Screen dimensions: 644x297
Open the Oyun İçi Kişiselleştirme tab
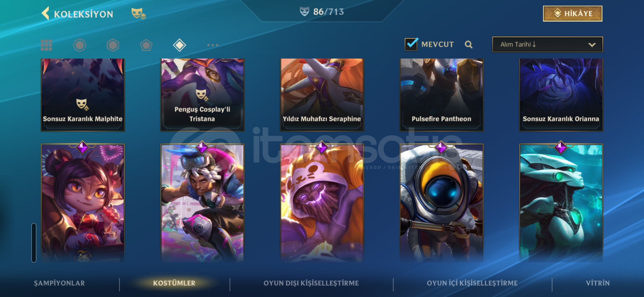click(472, 283)
